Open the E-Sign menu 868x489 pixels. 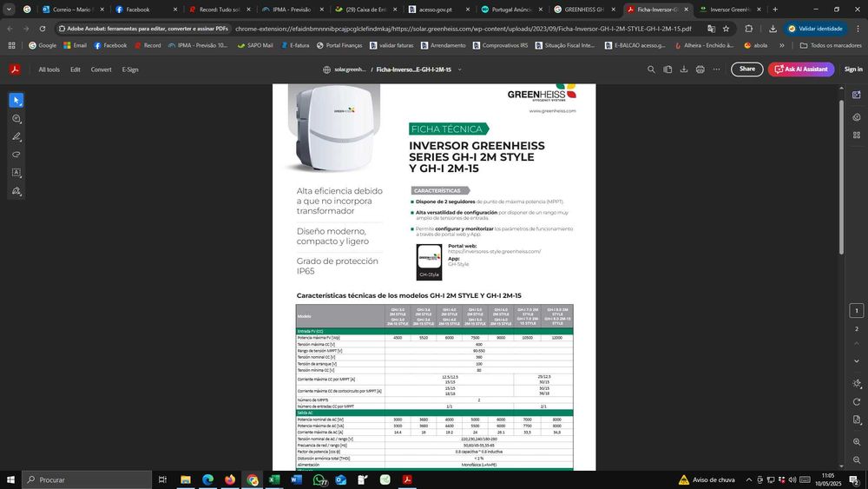pos(130,69)
